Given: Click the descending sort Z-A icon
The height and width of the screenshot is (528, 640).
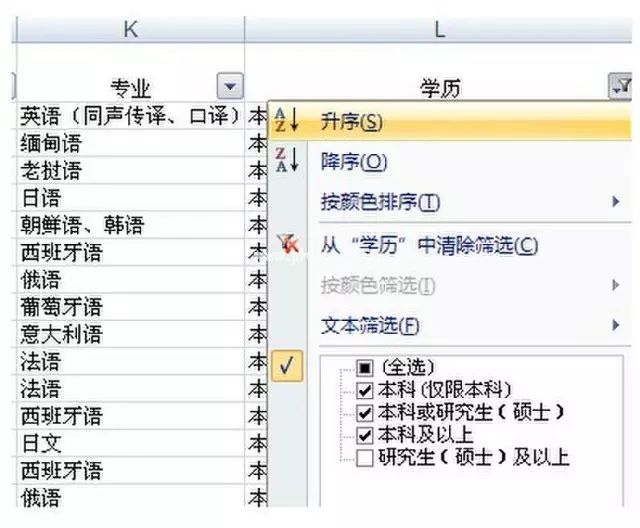Looking at the screenshot, I should click(x=286, y=161).
